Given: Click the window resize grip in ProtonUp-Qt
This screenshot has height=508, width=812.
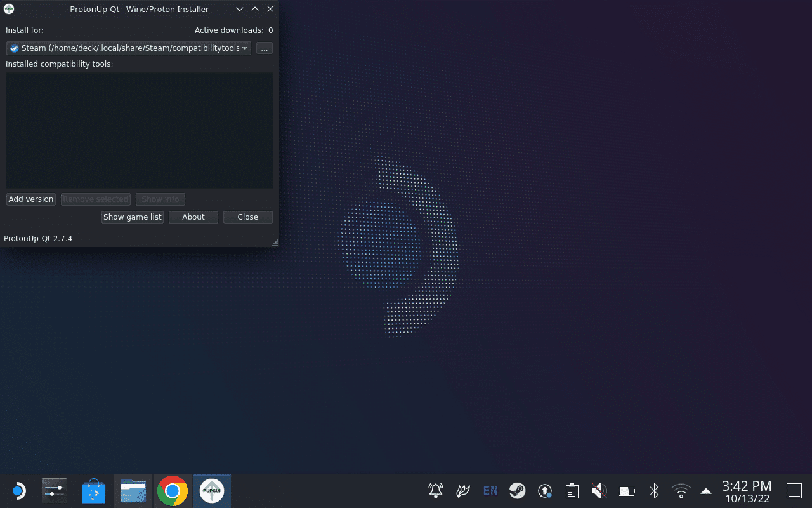Looking at the screenshot, I should tap(275, 243).
